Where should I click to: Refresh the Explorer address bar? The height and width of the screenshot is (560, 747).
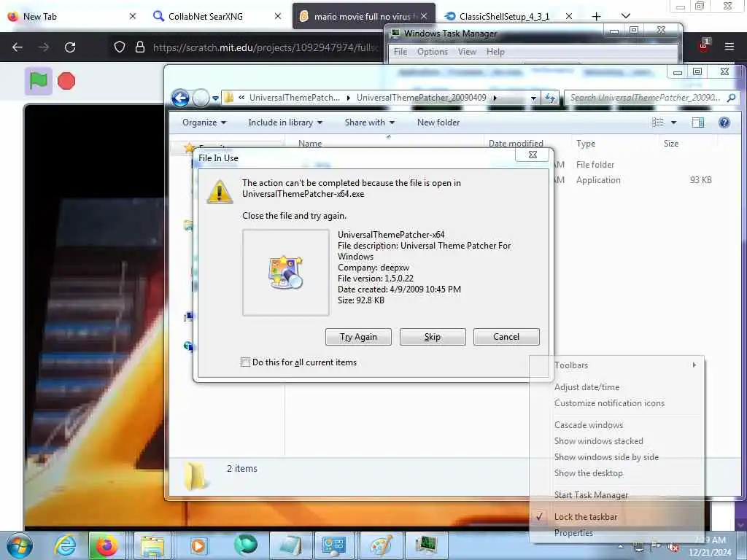pyautogui.click(x=550, y=98)
